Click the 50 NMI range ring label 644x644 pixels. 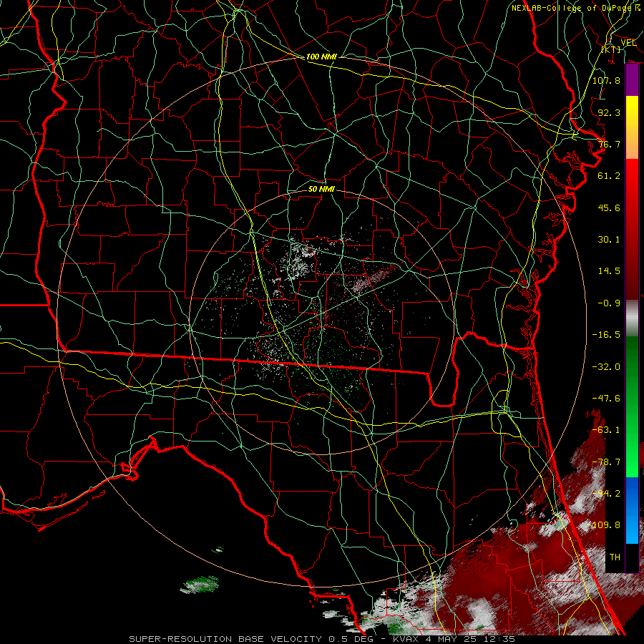coord(321,189)
